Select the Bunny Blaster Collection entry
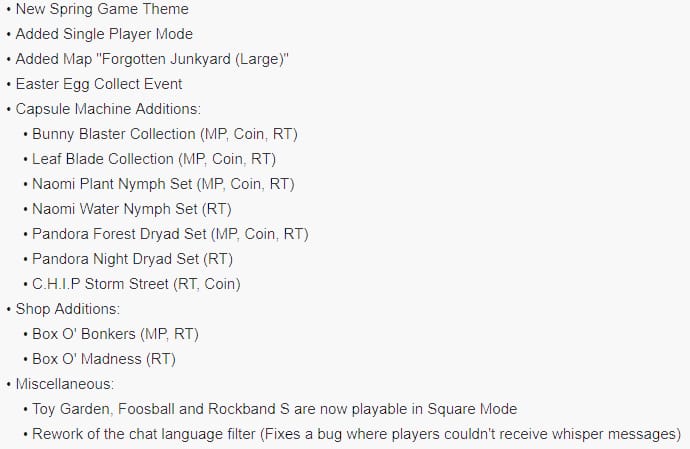 click(165, 134)
